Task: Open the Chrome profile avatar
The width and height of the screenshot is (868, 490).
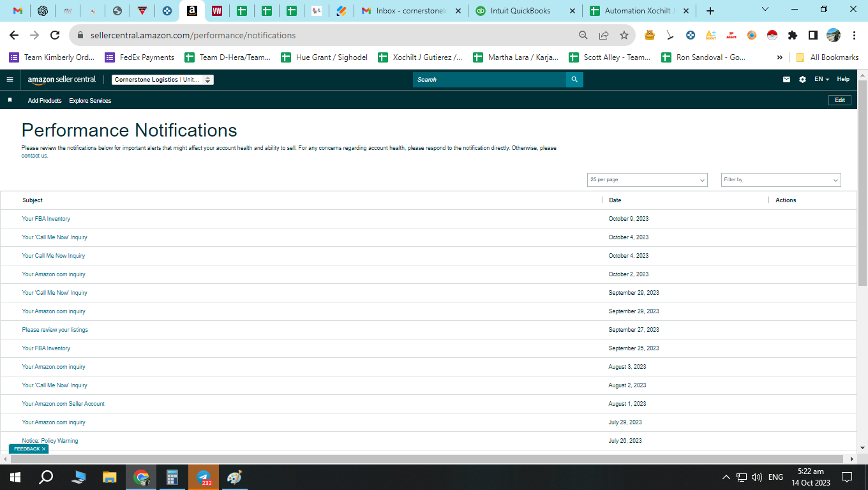Action: tap(834, 35)
